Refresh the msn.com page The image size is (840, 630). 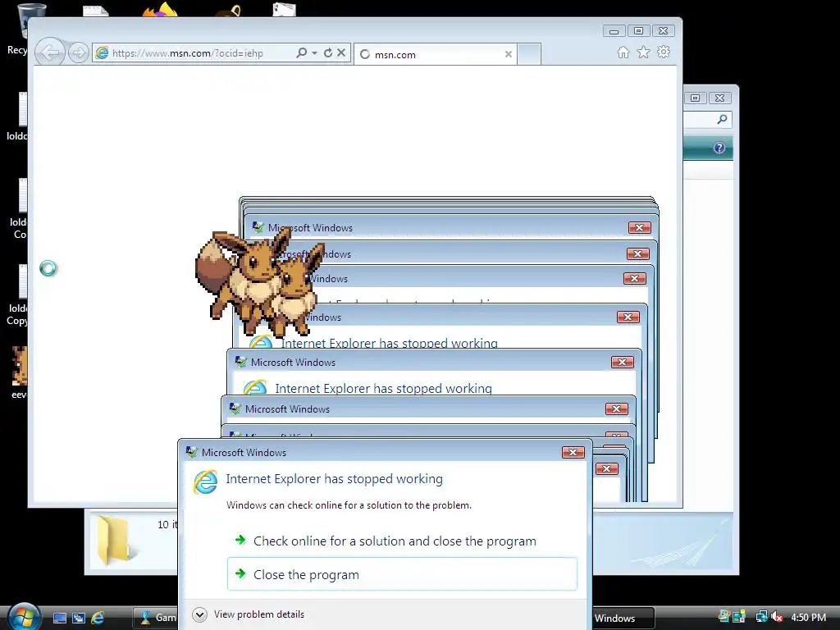pyautogui.click(x=328, y=52)
